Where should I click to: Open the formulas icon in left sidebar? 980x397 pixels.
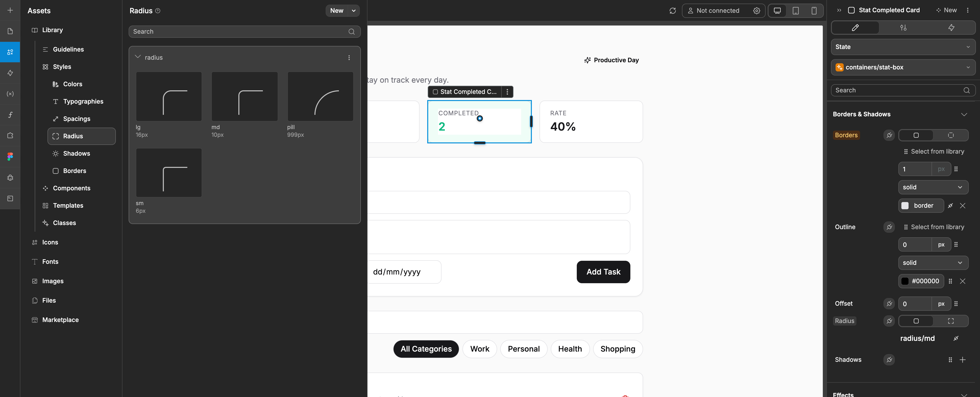pyautogui.click(x=10, y=115)
